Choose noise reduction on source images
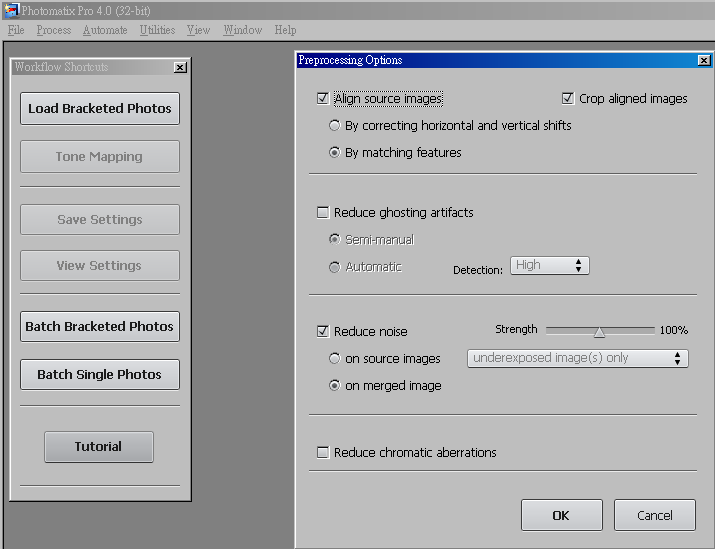This screenshot has height=549, width=715. coord(335,358)
